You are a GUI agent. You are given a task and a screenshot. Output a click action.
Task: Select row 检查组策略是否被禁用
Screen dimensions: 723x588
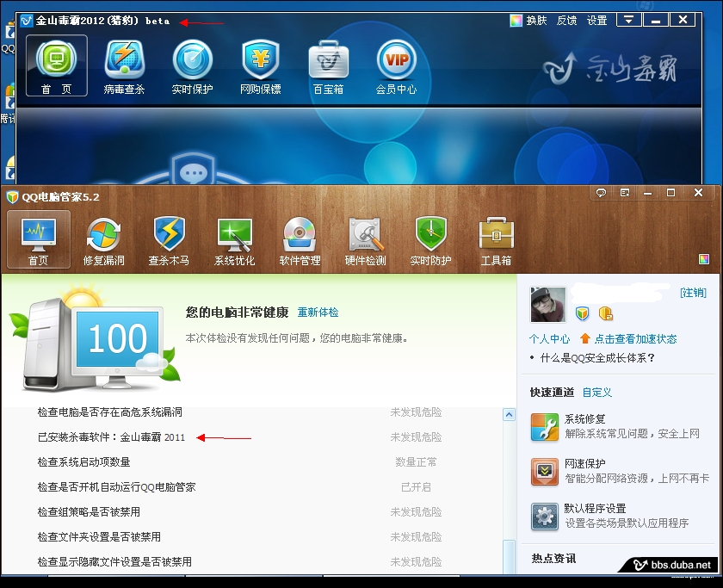pos(250,511)
